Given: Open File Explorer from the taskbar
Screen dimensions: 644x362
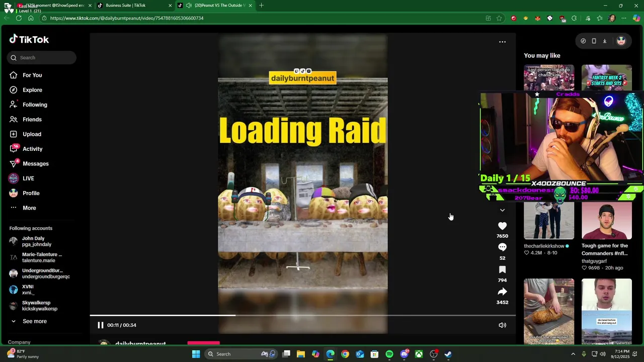Looking at the screenshot, I should click(301, 354).
